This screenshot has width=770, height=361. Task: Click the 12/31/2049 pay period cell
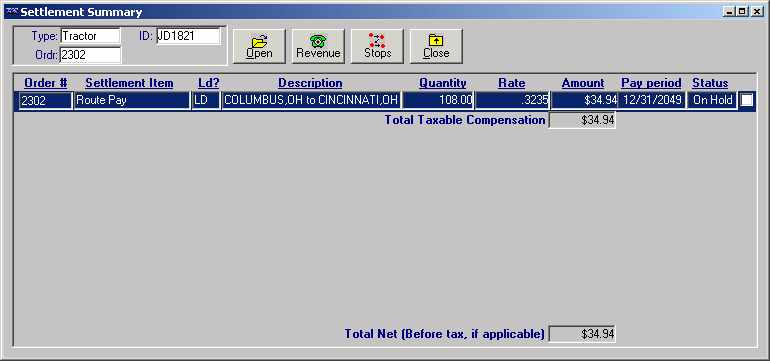point(652,100)
